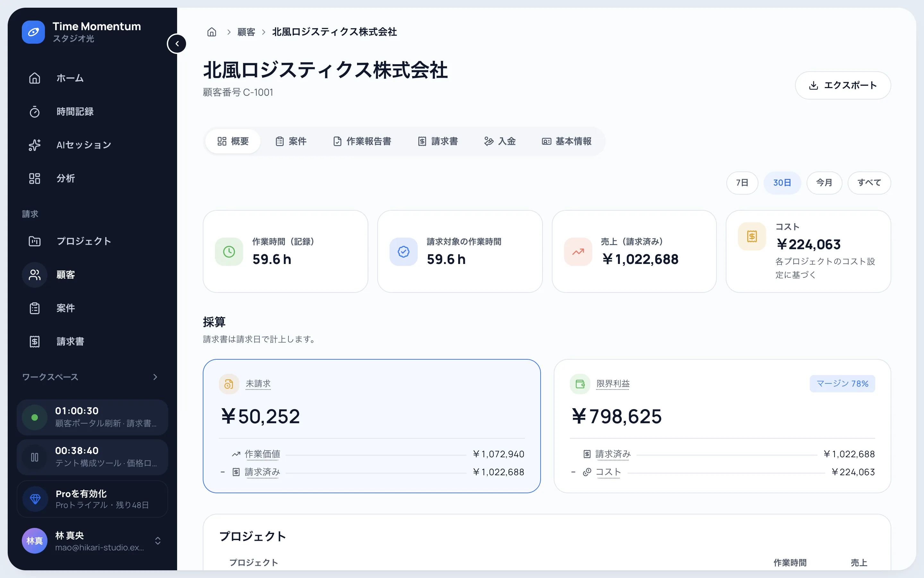Click the home breadcrumb icon
The image size is (924, 578).
tap(211, 32)
